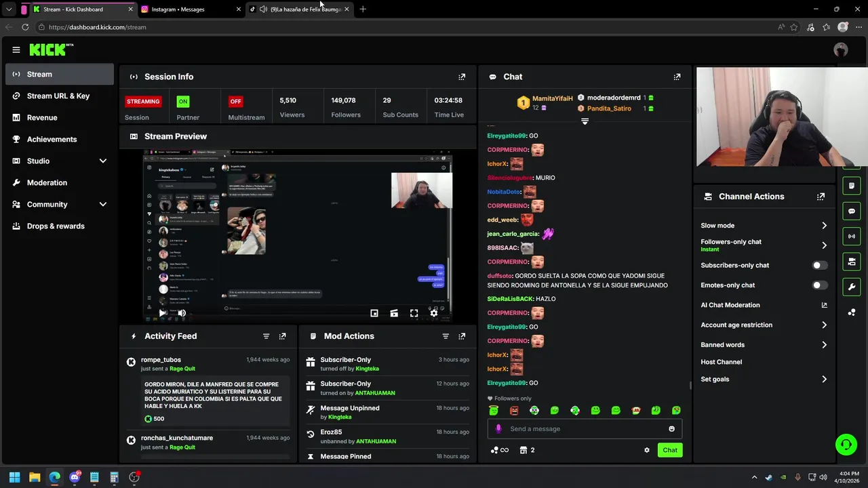Image resolution: width=868 pixels, height=488 pixels.
Task: Click the green Chat send button
Action: pos(670,450)
